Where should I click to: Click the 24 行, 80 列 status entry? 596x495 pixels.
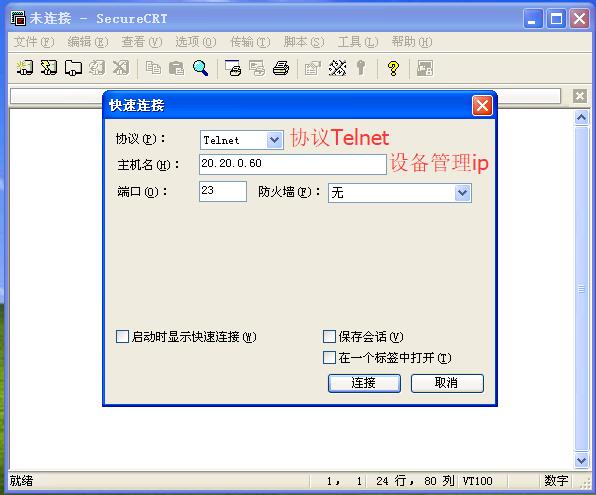click(x=415, y=481)
